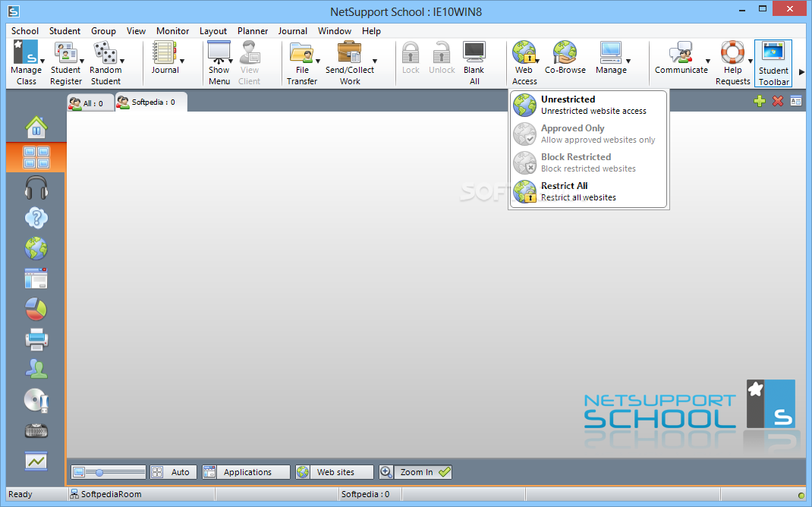Viewport: 812px width, 507px height.
Task: Expand Journal dropdown arrow
Action: click(x=182, y=61)
